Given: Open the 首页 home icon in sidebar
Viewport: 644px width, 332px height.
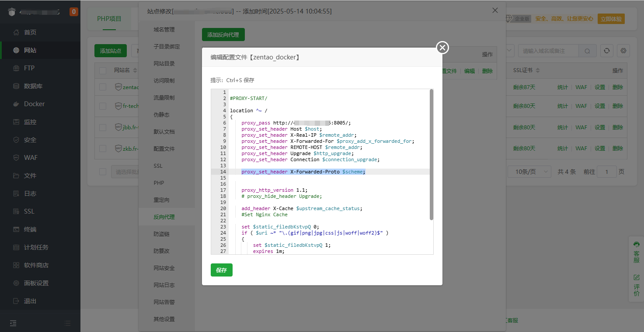Looking at the screenshot, I should click(16, 32).
